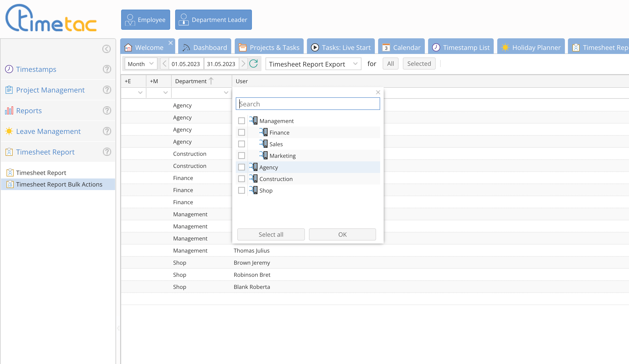Enable the Shop department checkbox
Screen dimensions: 629x364
click(242, 190)
